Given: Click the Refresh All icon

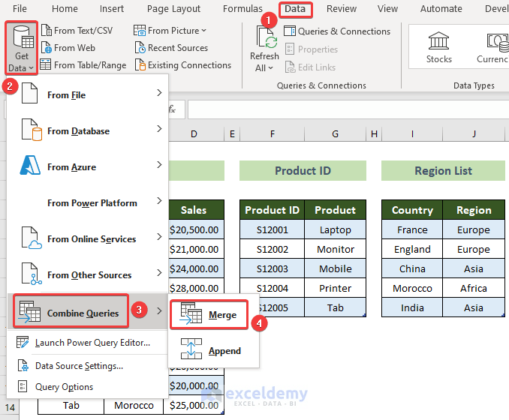Looking at the screenshot, I should coord(267,38).
